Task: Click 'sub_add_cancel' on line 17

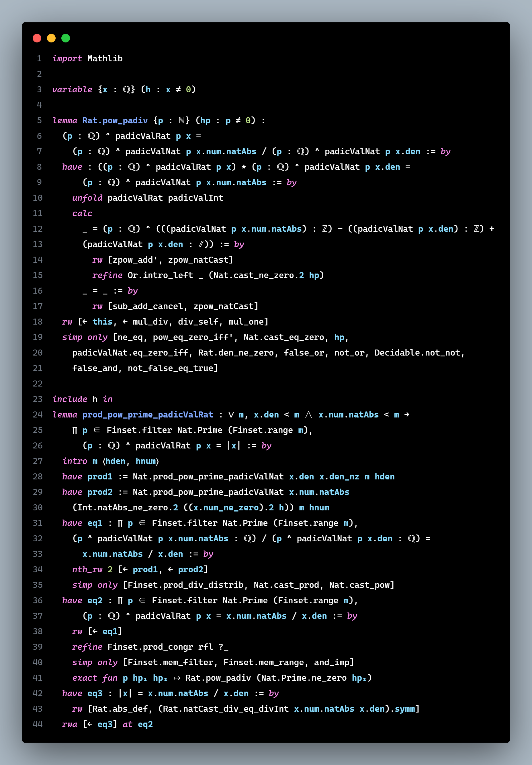Action: pos(148,306)
